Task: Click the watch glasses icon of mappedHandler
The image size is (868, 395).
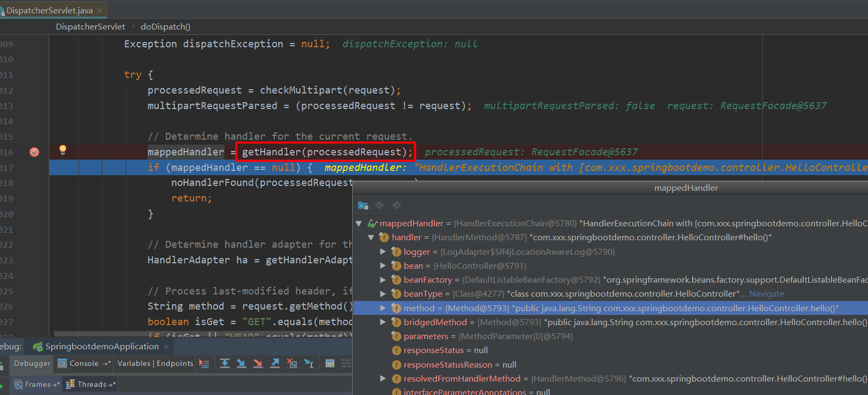Action: (373, 224)
